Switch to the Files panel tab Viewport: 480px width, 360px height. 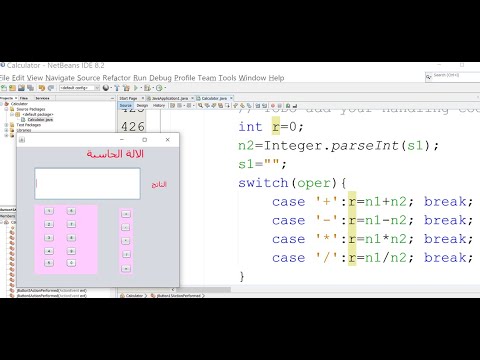tap(24, 98)
